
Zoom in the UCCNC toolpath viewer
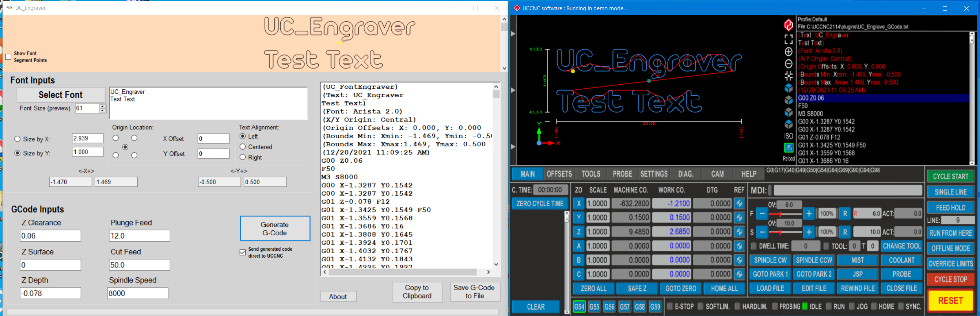789,52
